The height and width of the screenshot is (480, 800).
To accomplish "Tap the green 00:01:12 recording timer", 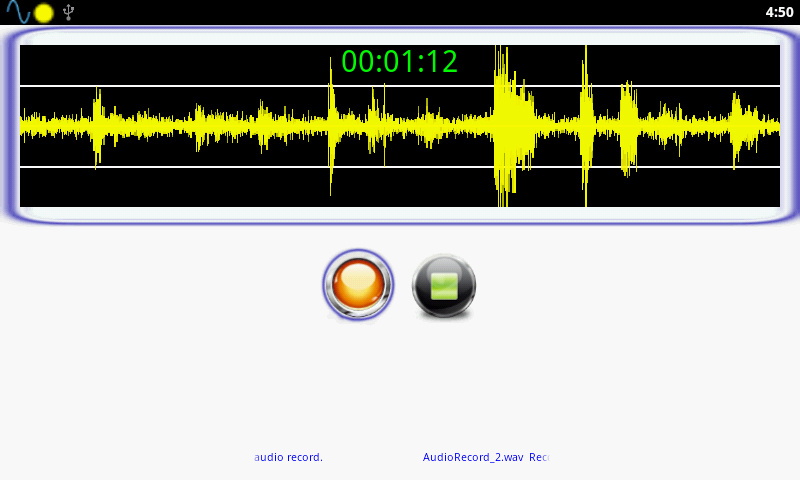I will pyautogui.click(x=399, y=62).
